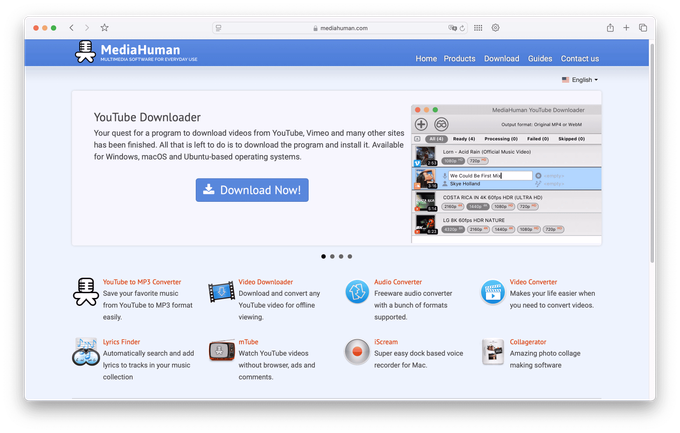Open the gear settings icon in toolbar
The height and width of the screenshot is (433, 680).
pos(495,28)
